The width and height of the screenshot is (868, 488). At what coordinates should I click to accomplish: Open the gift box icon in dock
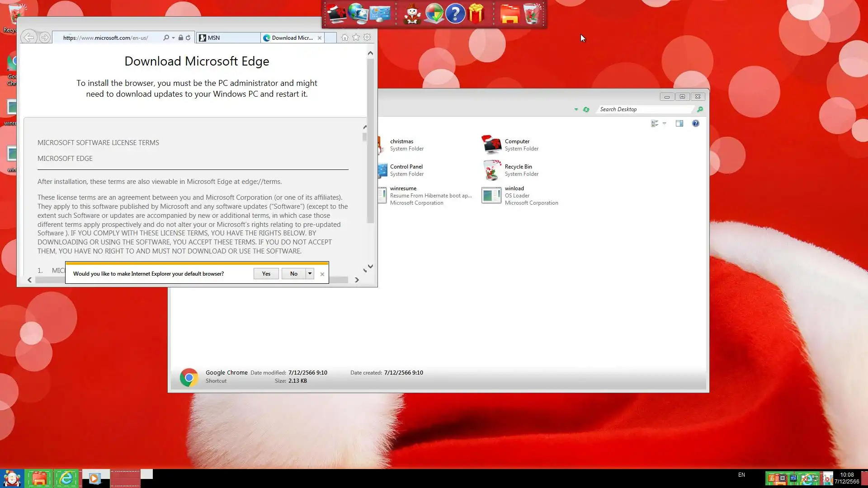pyautogui.click(x=476, y=14)
